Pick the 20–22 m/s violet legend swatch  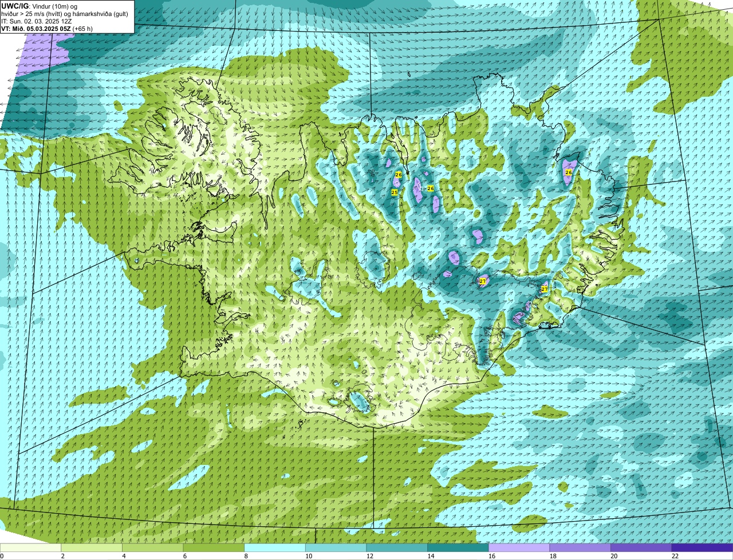click(x=641, y=547)
